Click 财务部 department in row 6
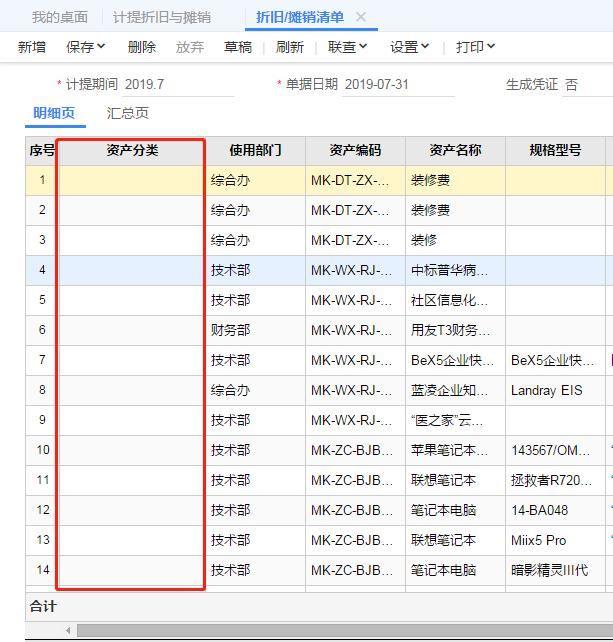Image resolution: width=613 pixels, height=642 pixels. tap(231, 330)
